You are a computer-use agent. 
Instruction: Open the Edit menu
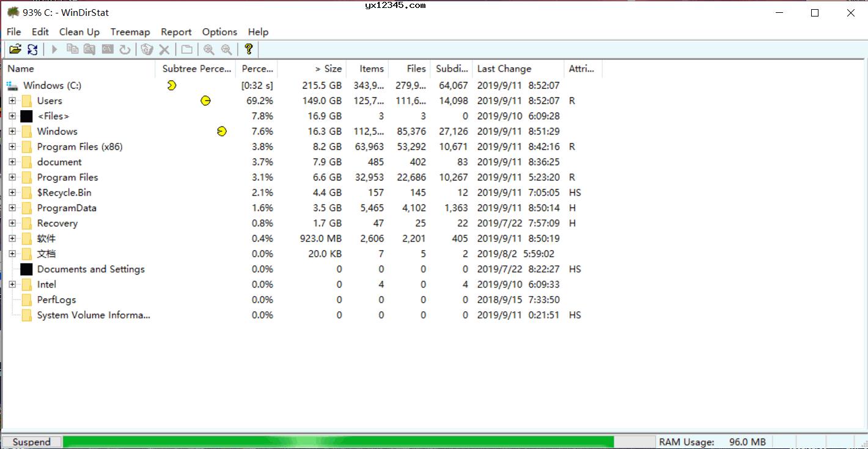pyautogui.click(x=40, y=32)
